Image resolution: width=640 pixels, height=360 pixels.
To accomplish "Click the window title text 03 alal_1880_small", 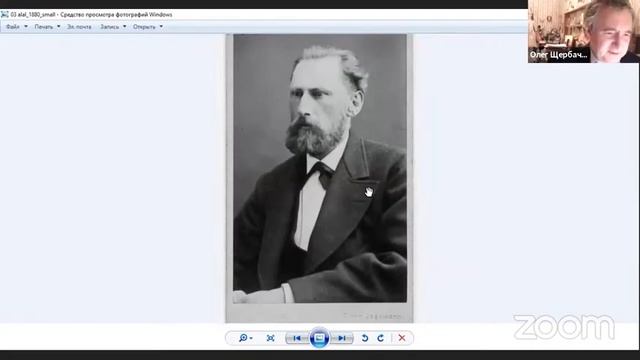I will [x=33, y=15].
